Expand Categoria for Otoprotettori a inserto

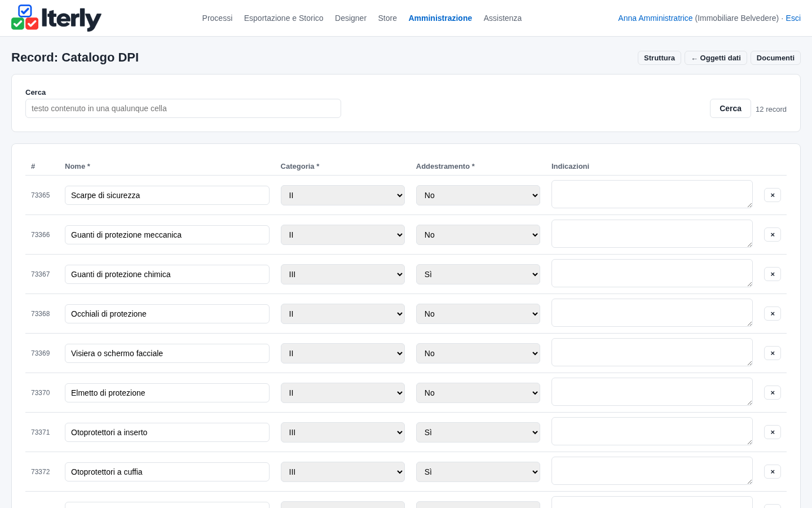tap(343, 432)
